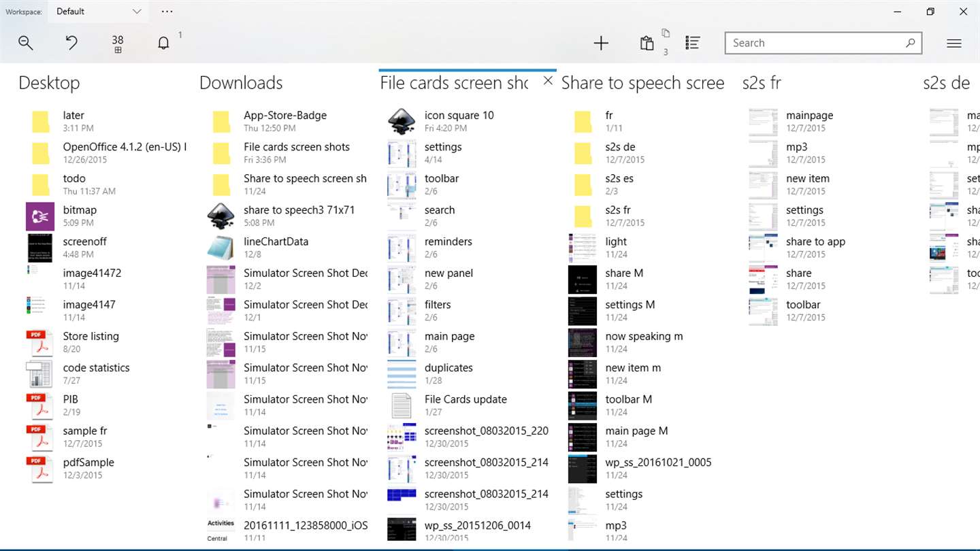The width and height of the screenshot is (980, 551).
Task: Select the Downloads card header
Action: [x=241, y=83]
